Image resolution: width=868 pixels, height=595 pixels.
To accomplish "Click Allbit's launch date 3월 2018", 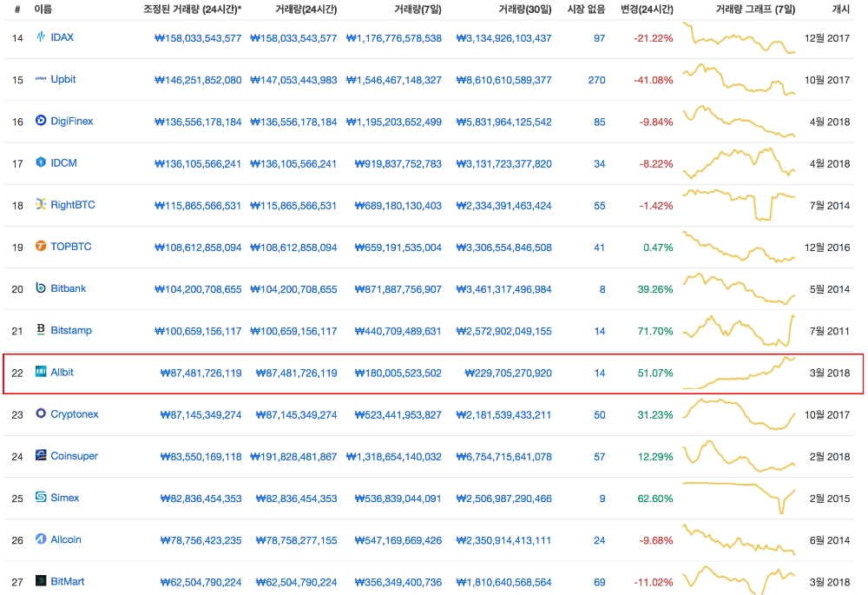I will [829, 374].
